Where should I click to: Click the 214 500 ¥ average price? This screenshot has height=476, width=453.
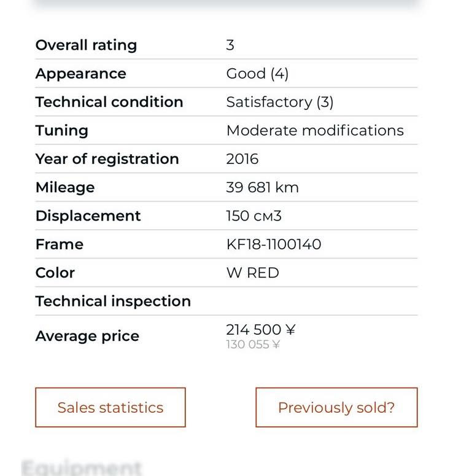[260, 330]
